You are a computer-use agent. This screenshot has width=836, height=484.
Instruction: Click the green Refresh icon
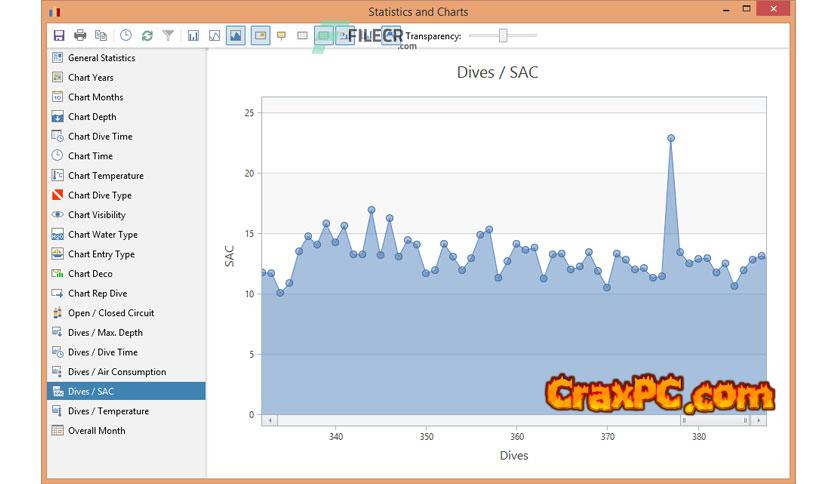pos(147,36)
